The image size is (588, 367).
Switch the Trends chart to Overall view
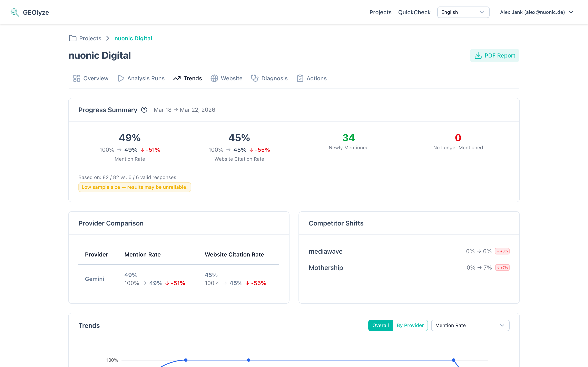click(380, 325)
